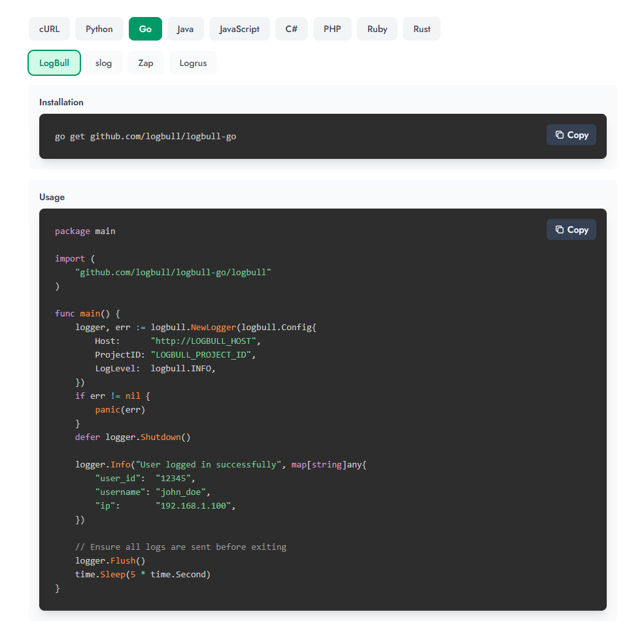Open the Java language tab
644x644 pixels.
click(185, 29)
